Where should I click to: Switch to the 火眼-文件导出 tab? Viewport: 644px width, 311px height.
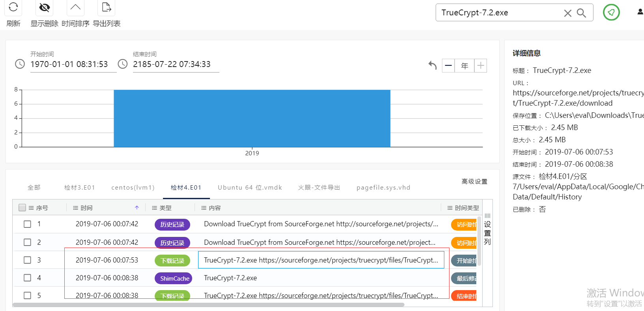319,188
